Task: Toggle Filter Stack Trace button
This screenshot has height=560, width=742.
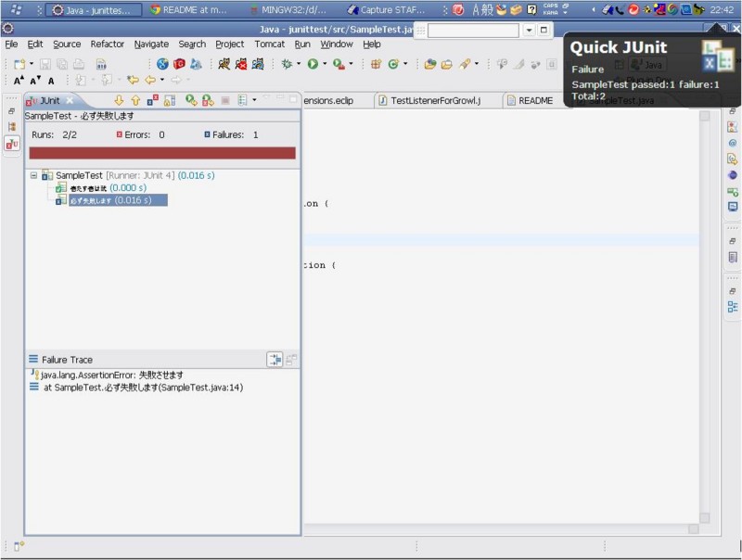Action: [x=275, y=360]
